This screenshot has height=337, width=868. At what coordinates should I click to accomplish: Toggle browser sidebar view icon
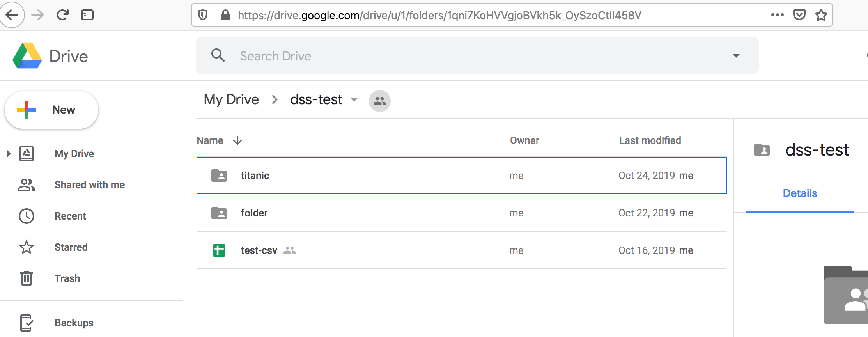[87, 15]
